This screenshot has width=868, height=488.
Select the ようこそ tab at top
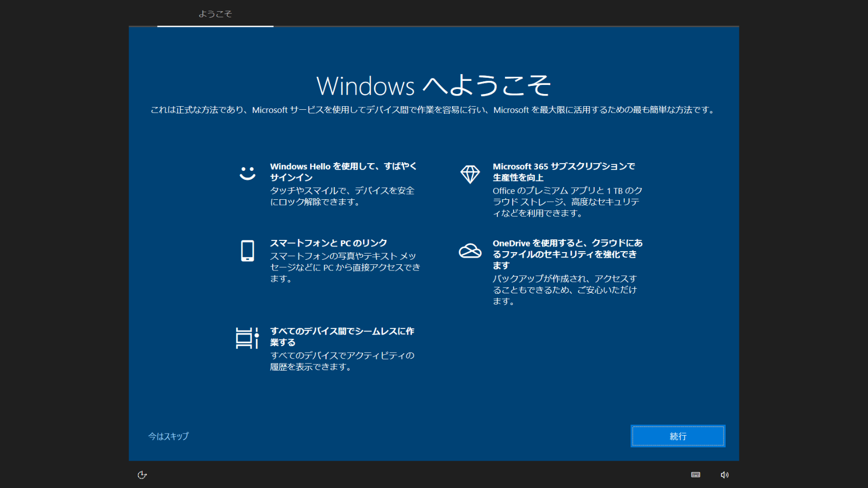pos(215,14)
